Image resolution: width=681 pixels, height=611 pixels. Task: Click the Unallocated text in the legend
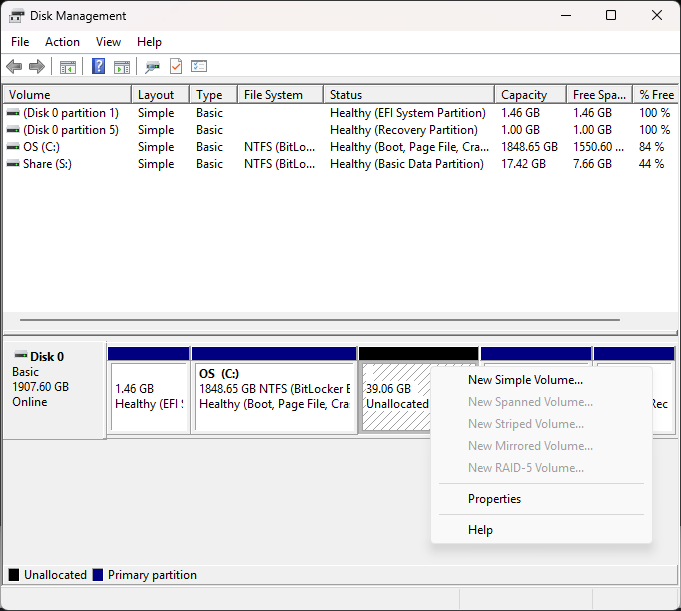tap(56, 575)
